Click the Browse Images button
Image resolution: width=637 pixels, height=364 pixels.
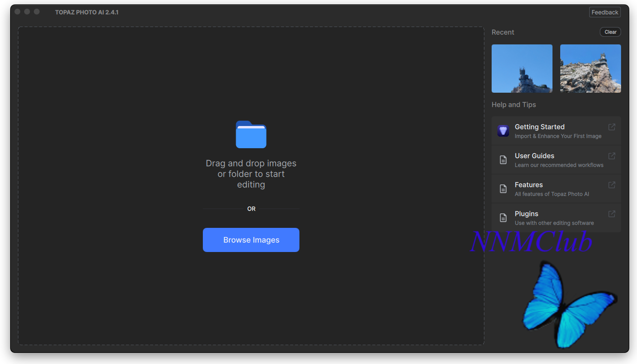[251, 240]
